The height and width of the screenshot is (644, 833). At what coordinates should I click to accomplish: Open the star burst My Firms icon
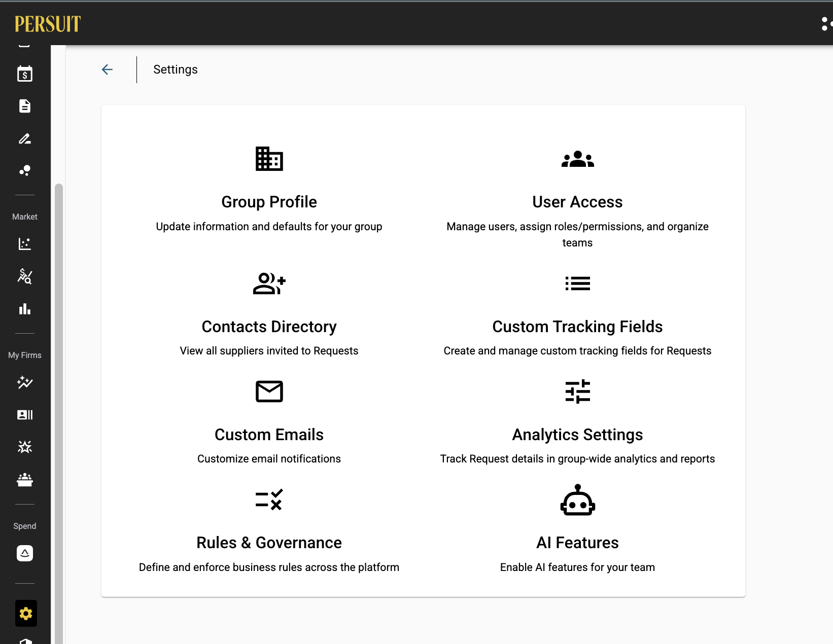[25, 447]
